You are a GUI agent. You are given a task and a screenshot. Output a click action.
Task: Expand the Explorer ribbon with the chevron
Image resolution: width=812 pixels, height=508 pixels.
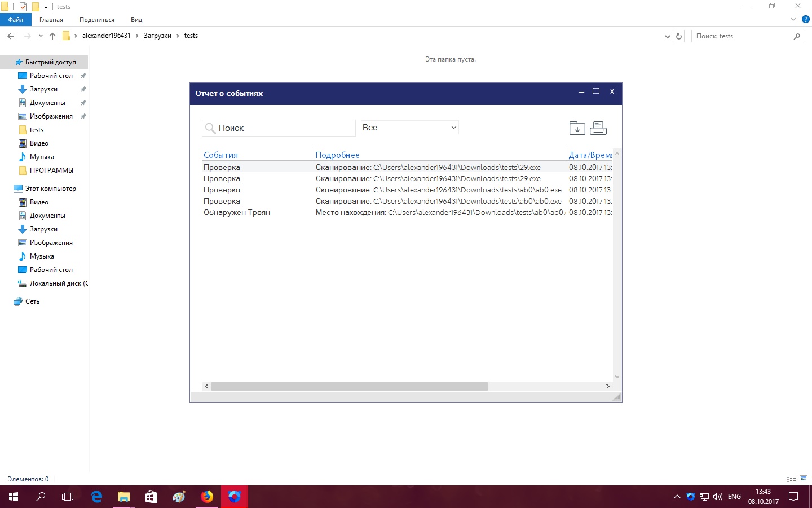coord(793,19)
